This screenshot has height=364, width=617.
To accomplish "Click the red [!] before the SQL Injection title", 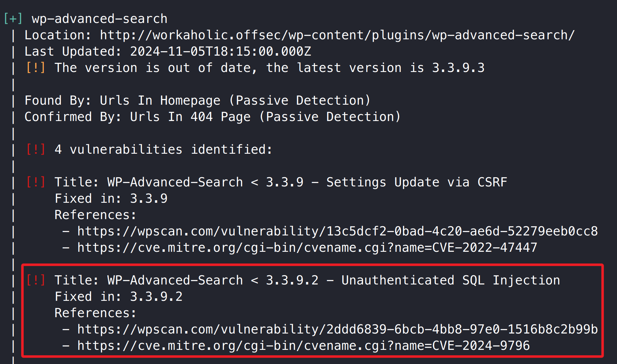I will (x=36, y=280).
